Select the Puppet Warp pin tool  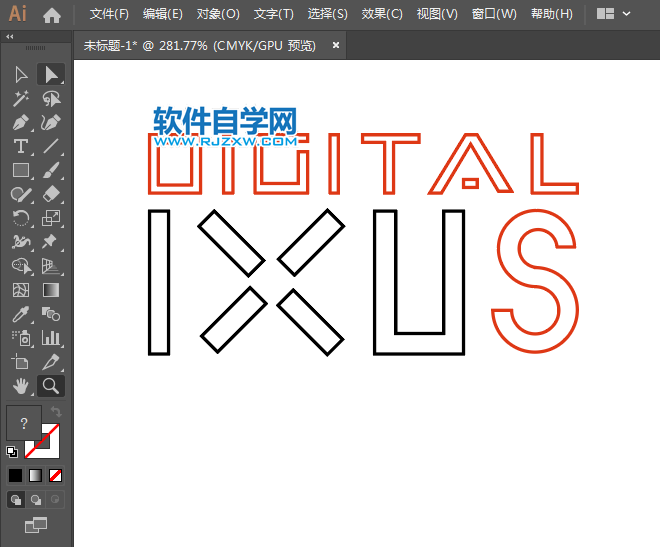click(x=50, y=242)
